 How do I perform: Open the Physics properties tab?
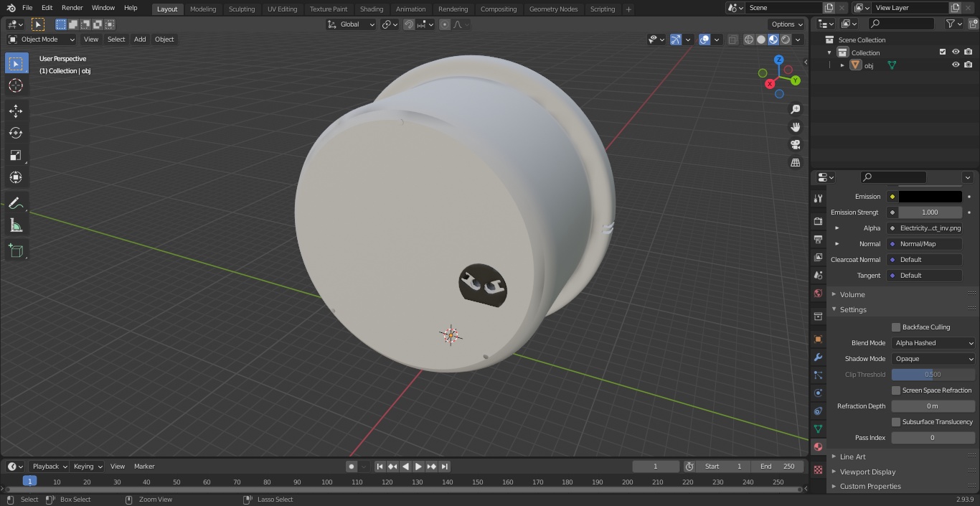tap(818, 393)
